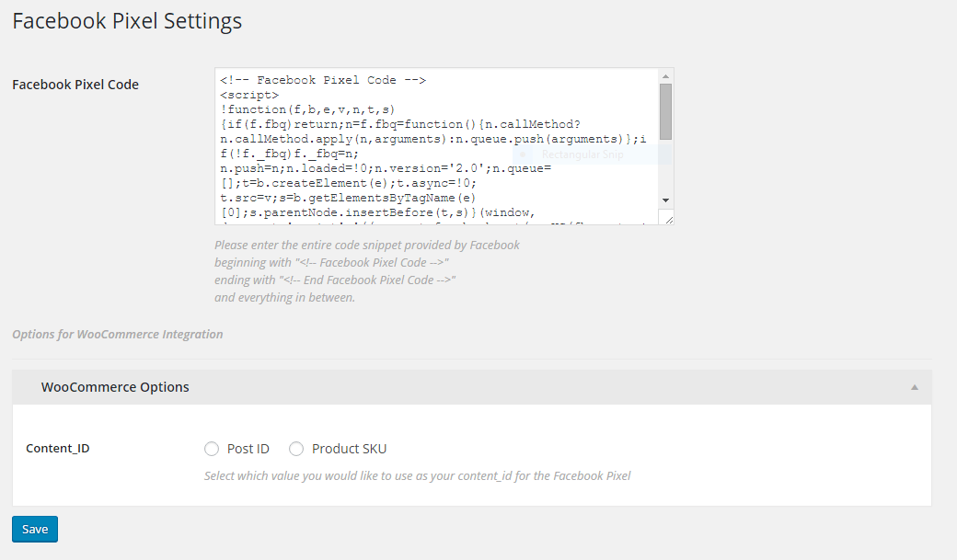Viewport: 957px width, 560px height.
Task: Click the Content_ID setting label
Action: point(58,449)
